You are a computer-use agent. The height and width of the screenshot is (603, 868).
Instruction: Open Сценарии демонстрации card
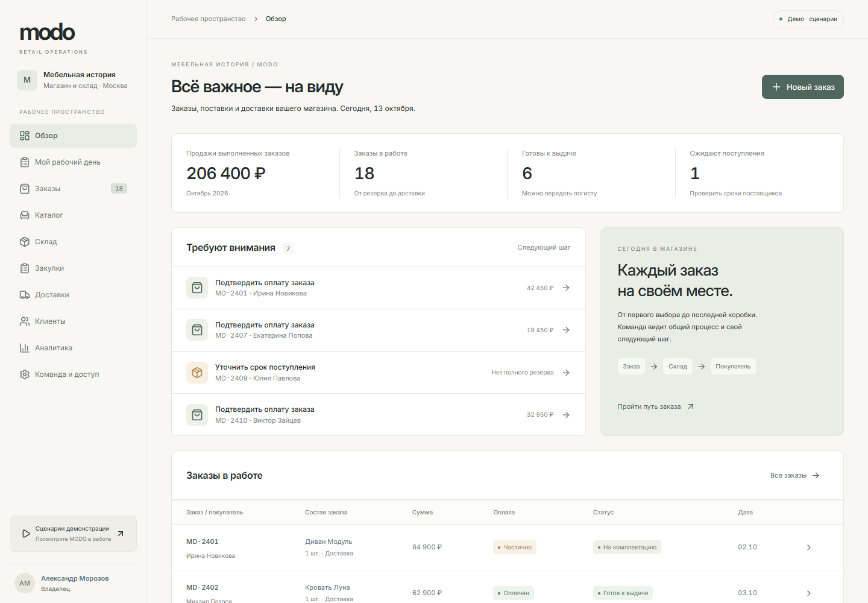coord(73,534)
